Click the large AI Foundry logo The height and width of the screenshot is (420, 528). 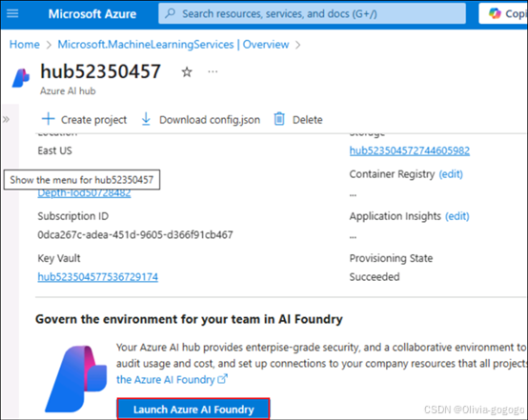click(x=76, y=379)
